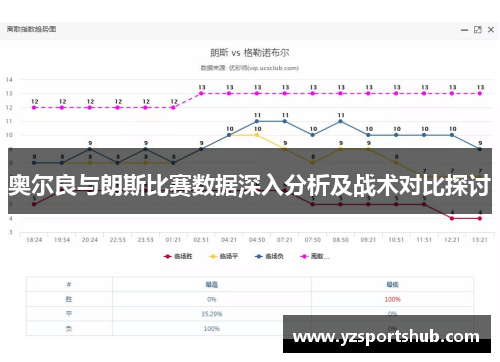Click x-axis label 07:21
500x362 pixels.
pos(285,240)
